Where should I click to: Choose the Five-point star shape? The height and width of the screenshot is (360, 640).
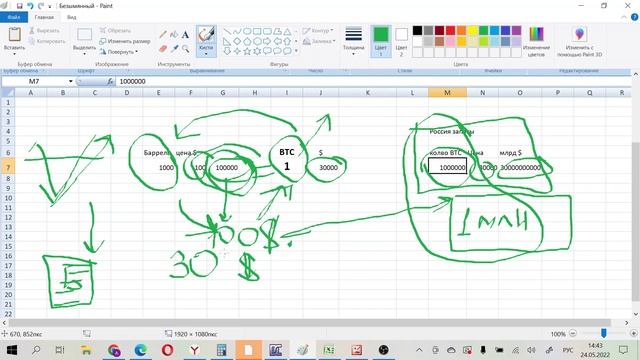pyautogui.click(x=247, y=51)
